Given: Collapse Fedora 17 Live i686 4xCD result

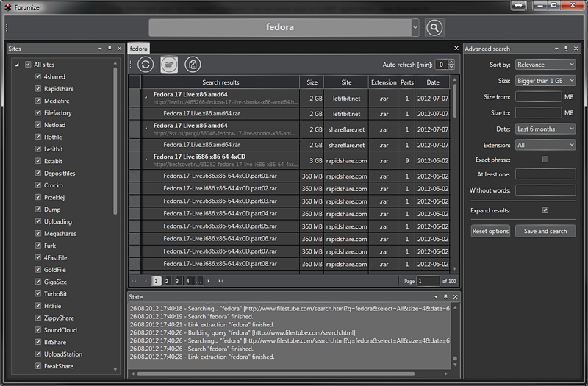Looking at the screenshot, I should point(146,160).
